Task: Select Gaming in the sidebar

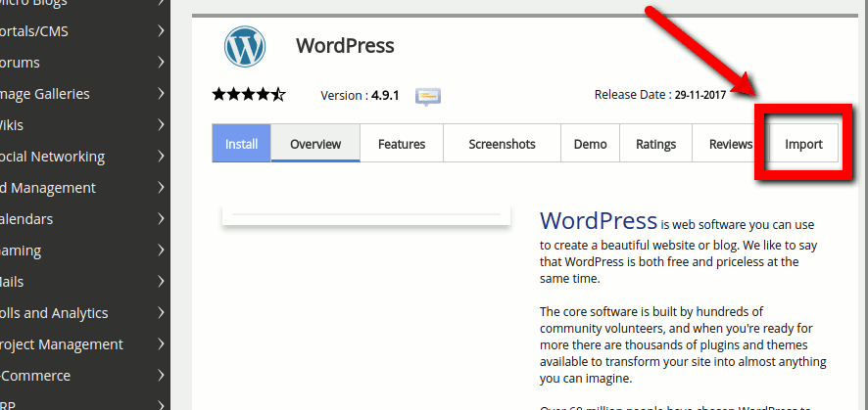Action: click(x=21, y=251)
